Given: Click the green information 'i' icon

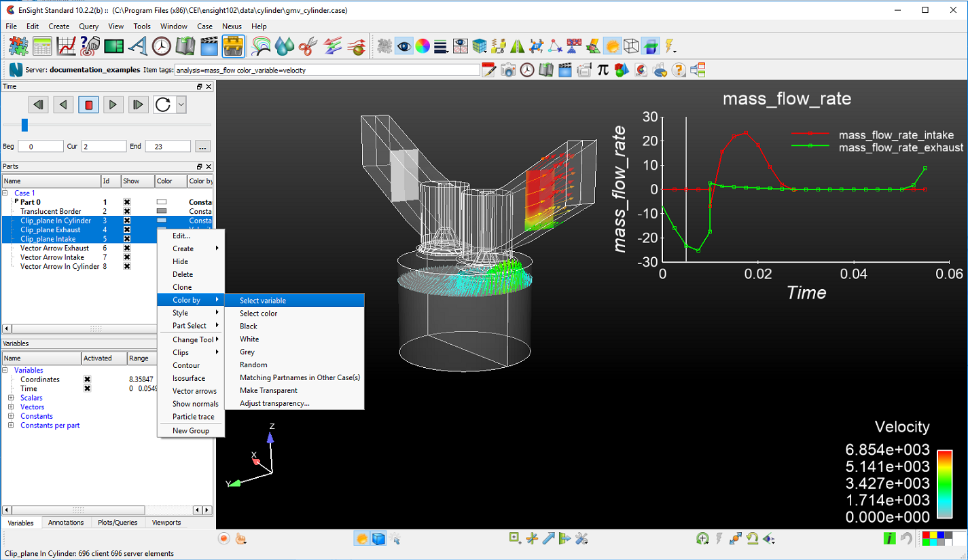Looking at the screenshot, I should tap(890, 539).
